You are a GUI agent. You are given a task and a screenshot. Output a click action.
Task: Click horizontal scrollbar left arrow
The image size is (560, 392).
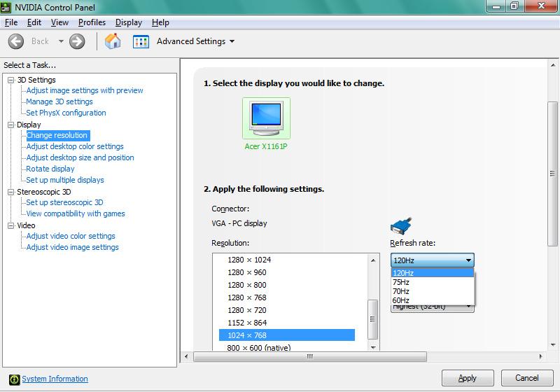pyautogui.click(x=186, y=356)
